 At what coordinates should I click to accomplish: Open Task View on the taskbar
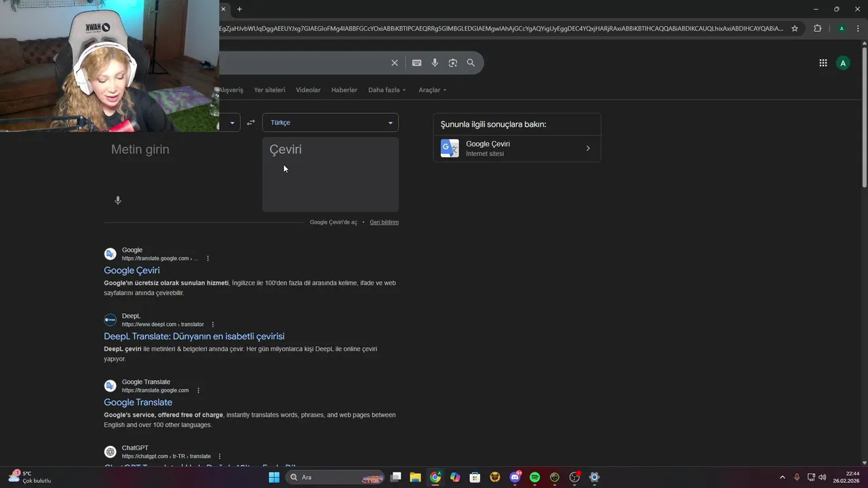(396, 477)
